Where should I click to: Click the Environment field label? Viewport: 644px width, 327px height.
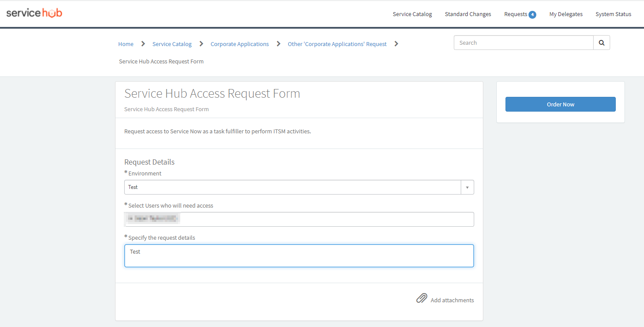coord(145,173)
